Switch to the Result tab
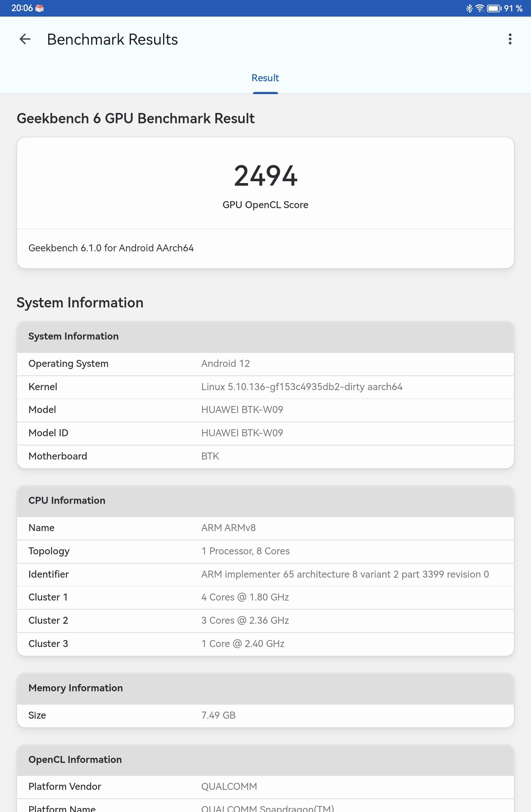 tap(265, 78)
